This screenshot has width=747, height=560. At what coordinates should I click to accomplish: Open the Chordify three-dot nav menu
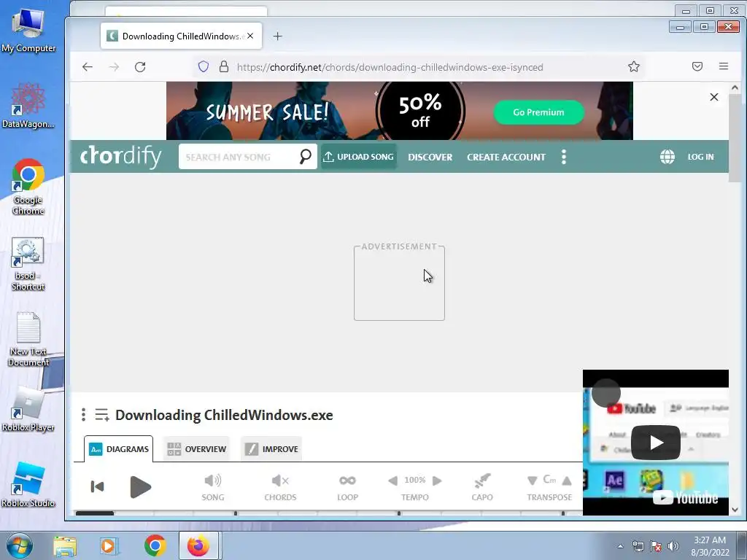coord(564,157)
